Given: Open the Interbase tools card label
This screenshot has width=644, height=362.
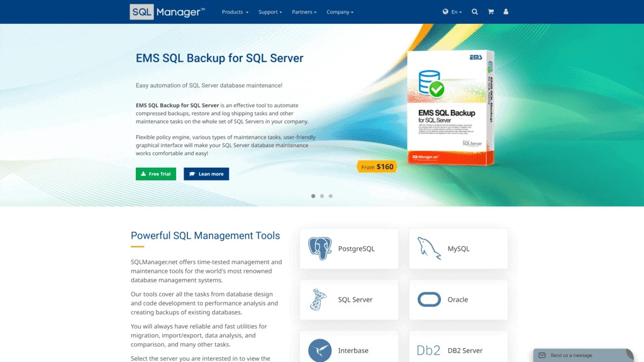Looking at the screenshot, I should click(x=353, y=351).
